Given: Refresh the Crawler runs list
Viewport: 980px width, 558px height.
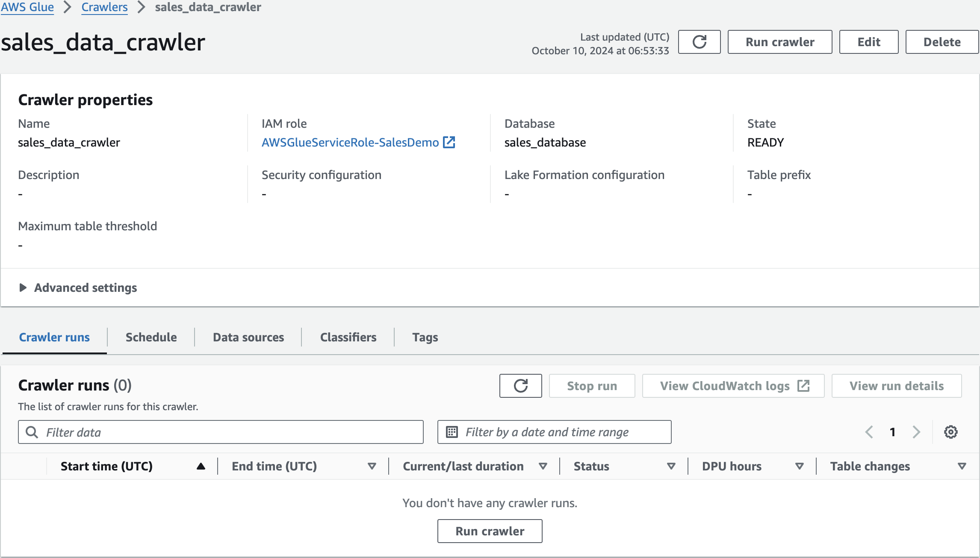Looking at the screenshot, I should click(520, 386).
